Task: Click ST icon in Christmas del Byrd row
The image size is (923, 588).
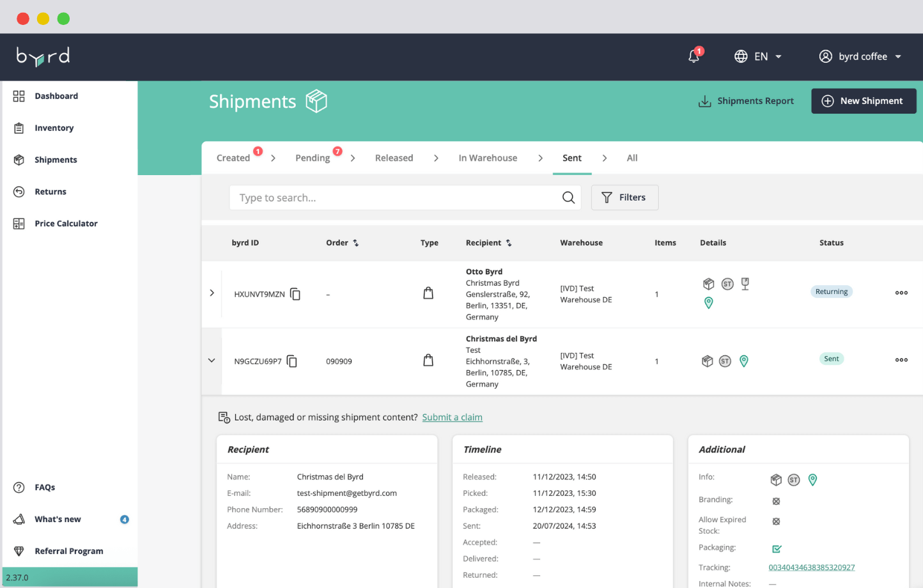Action: point(725,361)
